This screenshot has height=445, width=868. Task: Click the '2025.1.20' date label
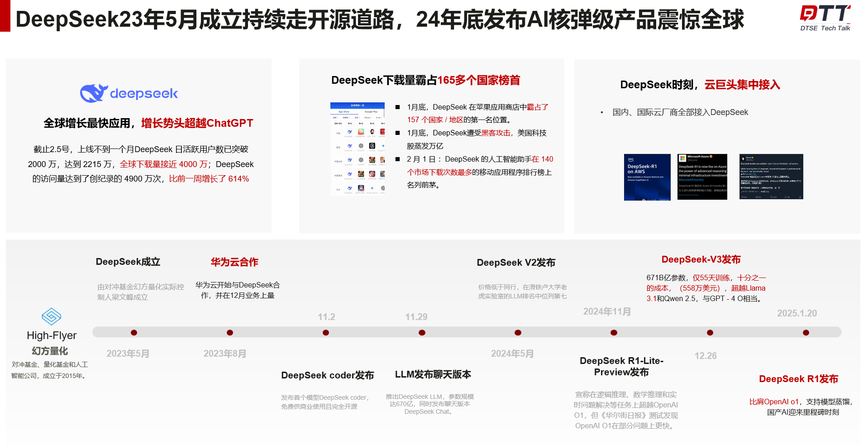pos(797,313)
